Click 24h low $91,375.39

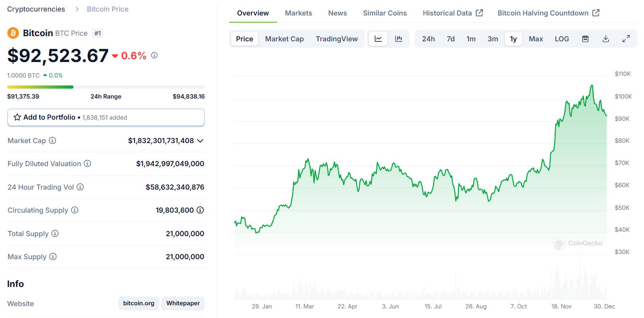click(x=23, y=97)
